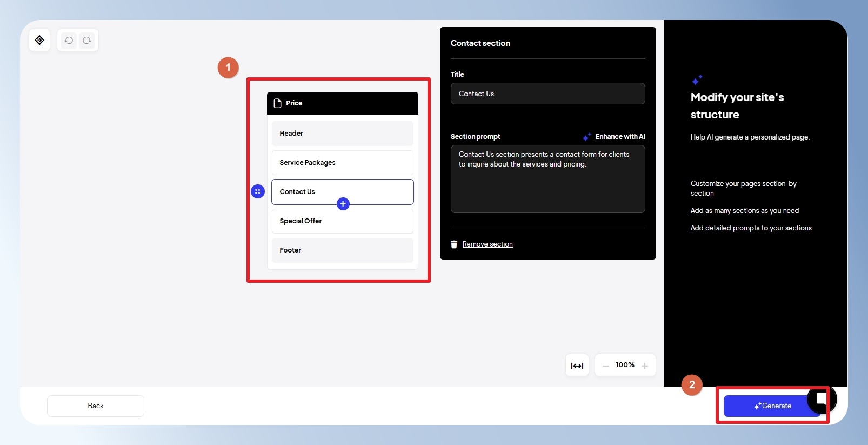Click the drag handle beside Contact Us
Viewport: 868px width, 445px height.
click(258, 191)
